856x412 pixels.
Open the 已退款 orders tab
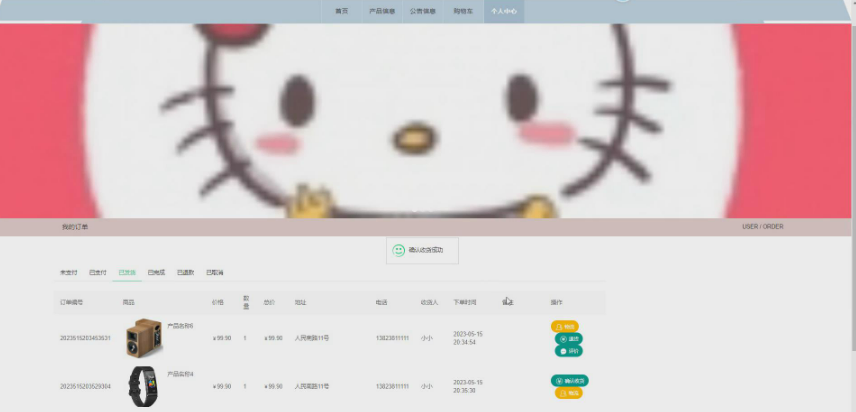tap(186, 272)
